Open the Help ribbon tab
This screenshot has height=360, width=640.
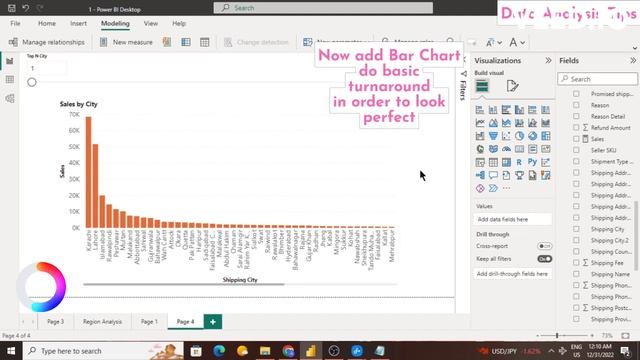pyautogui.click(x=179, y=24)
